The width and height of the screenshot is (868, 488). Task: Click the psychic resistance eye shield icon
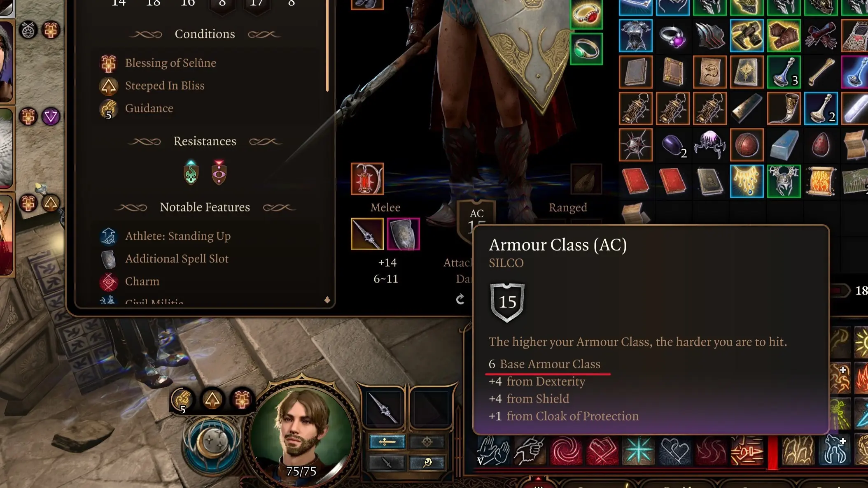coord(219,172)
